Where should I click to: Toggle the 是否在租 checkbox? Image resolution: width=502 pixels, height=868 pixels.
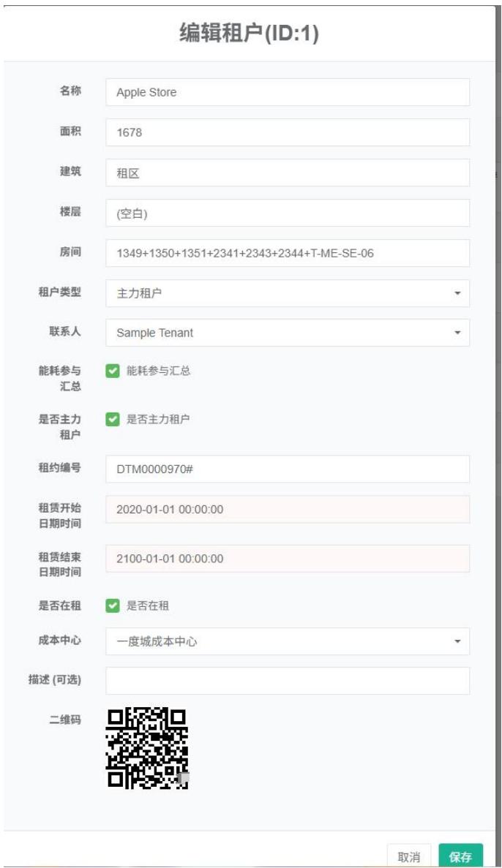tap(113, 605)
